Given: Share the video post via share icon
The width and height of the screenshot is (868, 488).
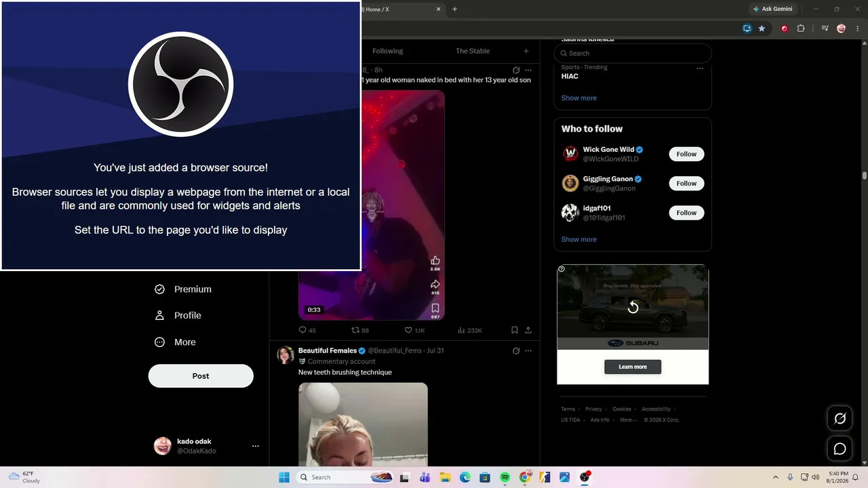Looking at the screenshot, I should (x=528, y=330).
